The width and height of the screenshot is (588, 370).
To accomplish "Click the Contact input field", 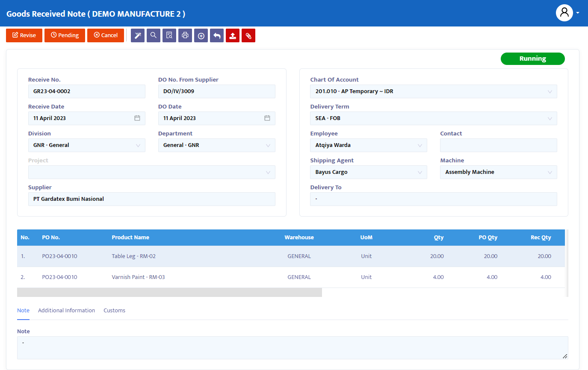I will coord(499,145).
